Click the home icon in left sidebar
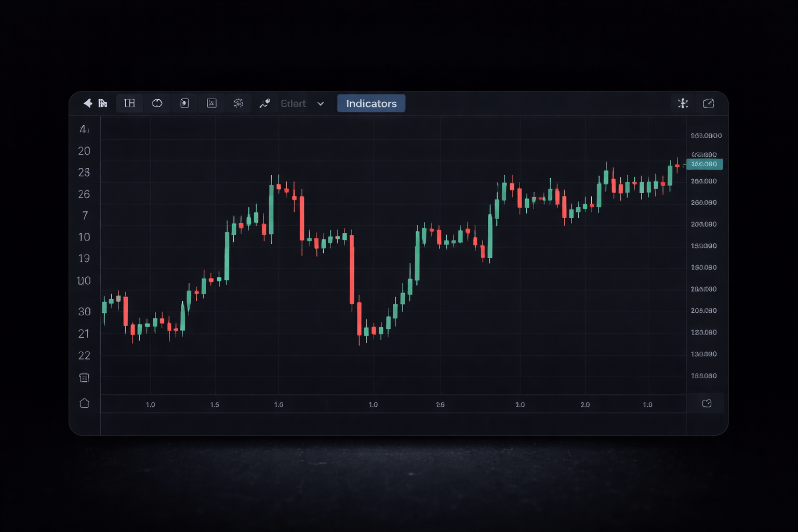This screenshot has height=532, width=798. point(84,403)
